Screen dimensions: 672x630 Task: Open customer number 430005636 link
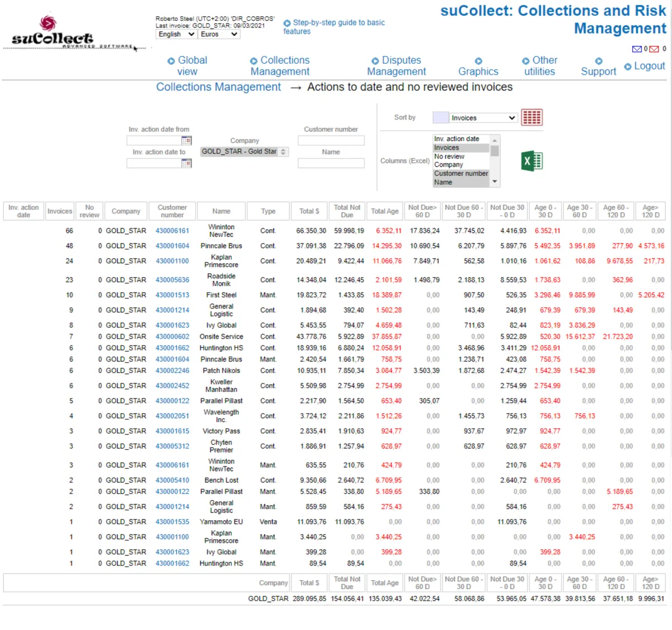point(172,280)
